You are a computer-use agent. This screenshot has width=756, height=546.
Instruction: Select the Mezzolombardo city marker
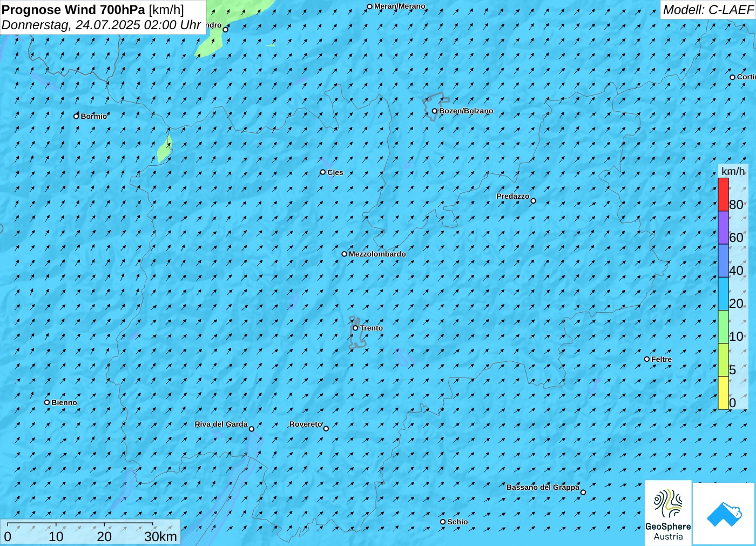[x=344, y=254]
